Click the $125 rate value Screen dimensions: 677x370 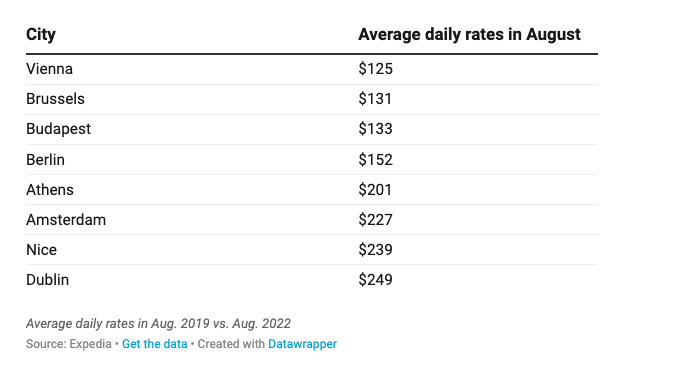[x=375, y=69]
